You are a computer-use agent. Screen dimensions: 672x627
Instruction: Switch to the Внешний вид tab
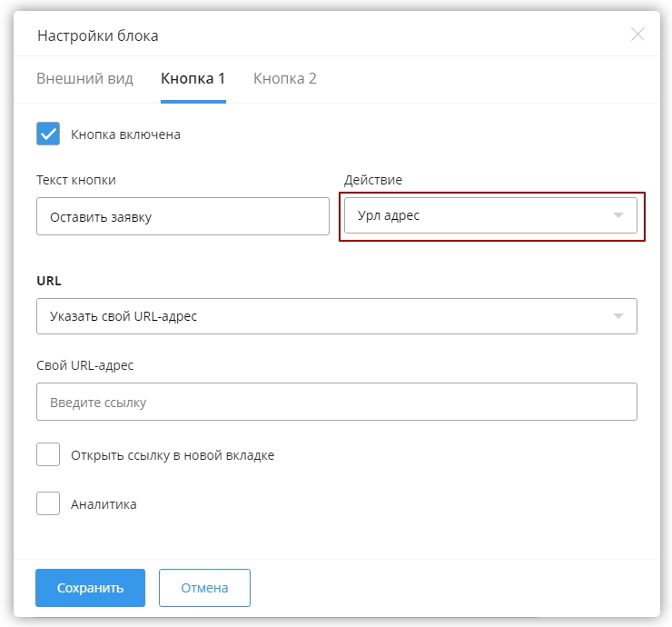coord(84,78)
